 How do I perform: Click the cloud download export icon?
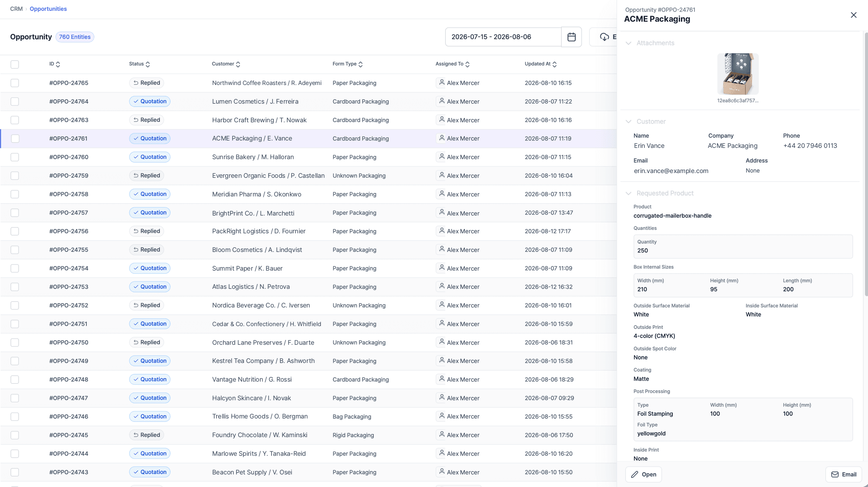pos(604,37)
